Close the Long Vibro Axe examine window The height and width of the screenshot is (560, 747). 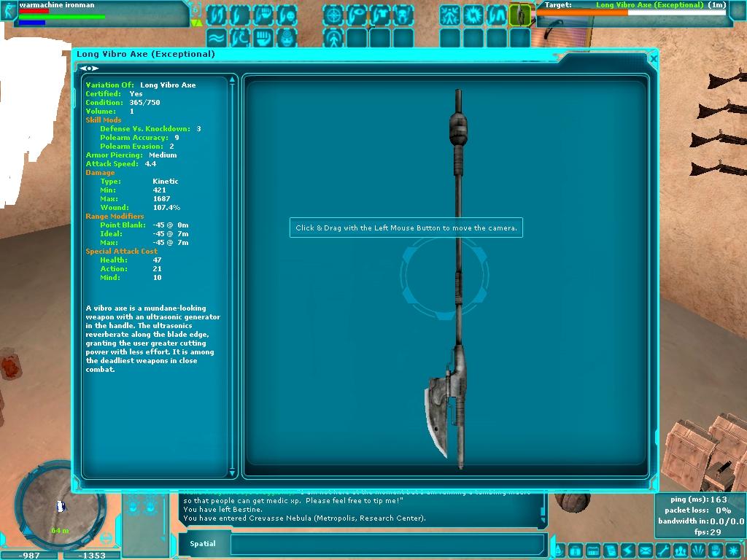pyautogui.click(x=653, y=58)
